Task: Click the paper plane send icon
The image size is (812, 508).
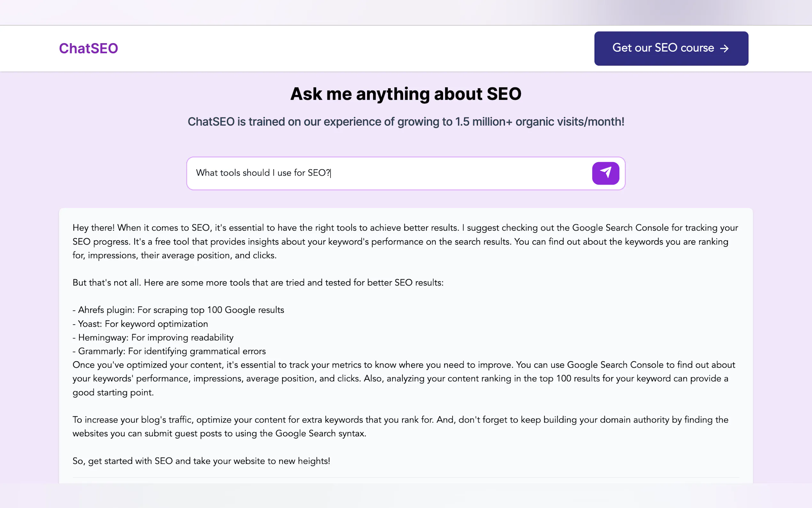Action: [605, 173]
